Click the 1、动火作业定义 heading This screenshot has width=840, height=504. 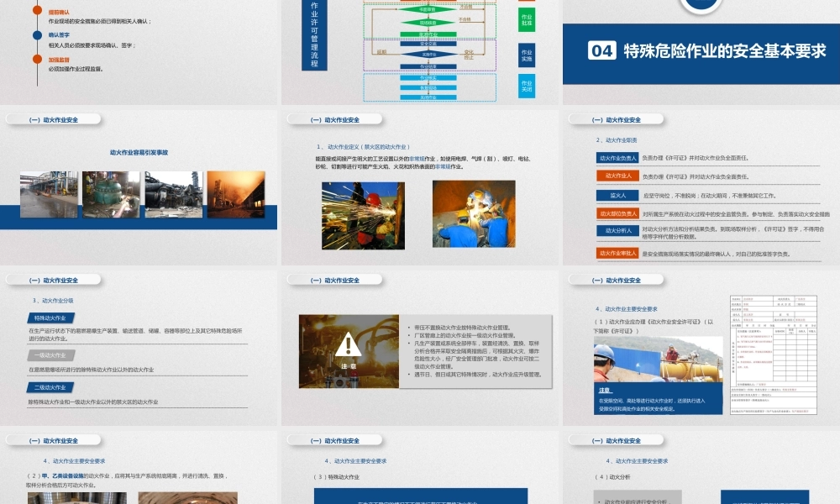(x=363, y=147)
